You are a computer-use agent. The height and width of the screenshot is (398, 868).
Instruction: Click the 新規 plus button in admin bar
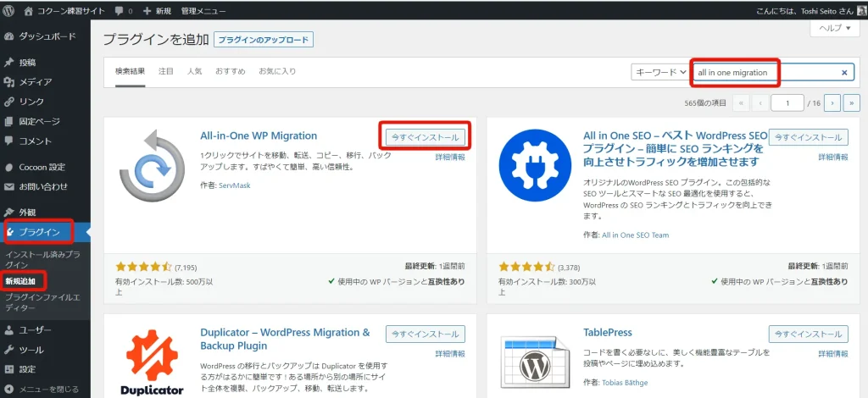tap(157, 10)
